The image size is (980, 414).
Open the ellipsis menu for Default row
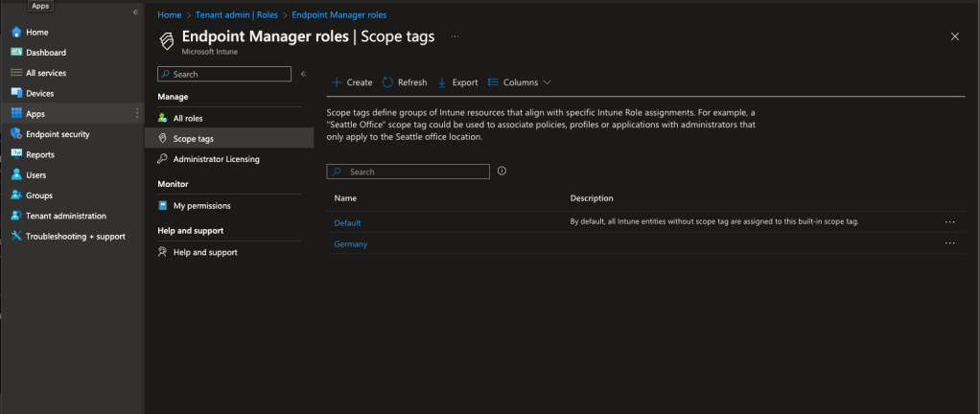949,221
